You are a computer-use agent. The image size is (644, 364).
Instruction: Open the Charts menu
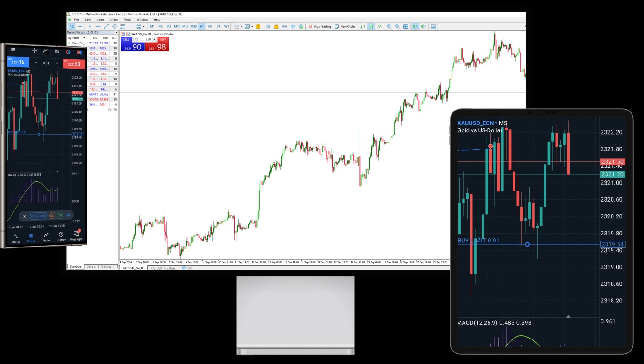(x=114, y=19)
